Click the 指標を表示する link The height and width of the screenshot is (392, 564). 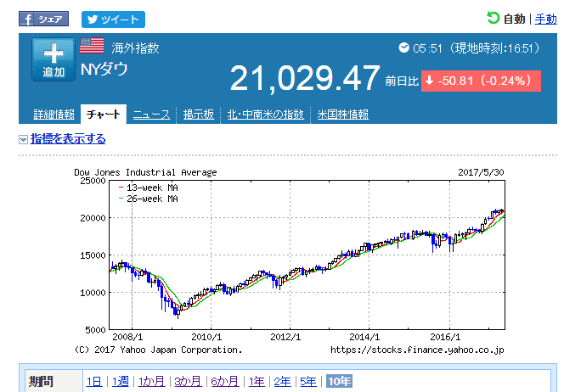pos(68,138)
